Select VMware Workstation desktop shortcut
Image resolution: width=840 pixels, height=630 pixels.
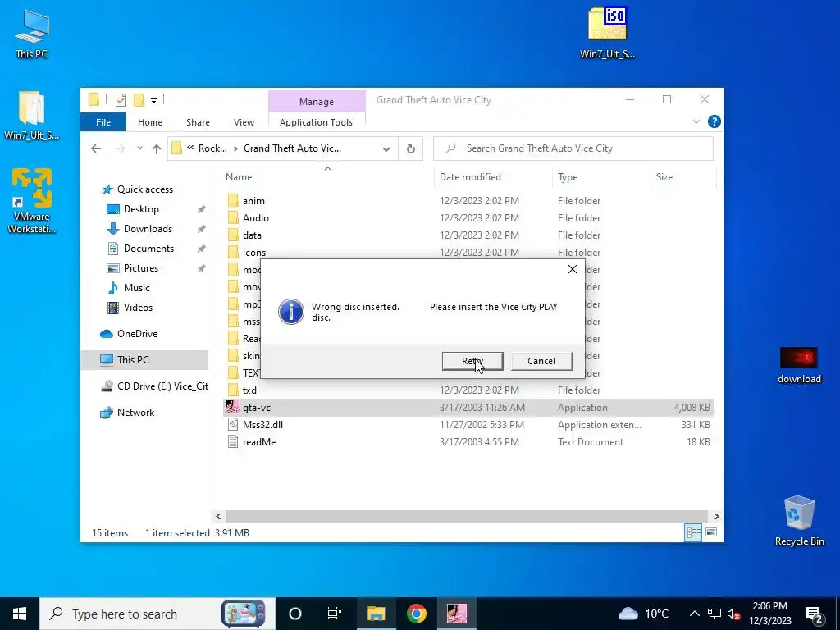tap(32, 201)
